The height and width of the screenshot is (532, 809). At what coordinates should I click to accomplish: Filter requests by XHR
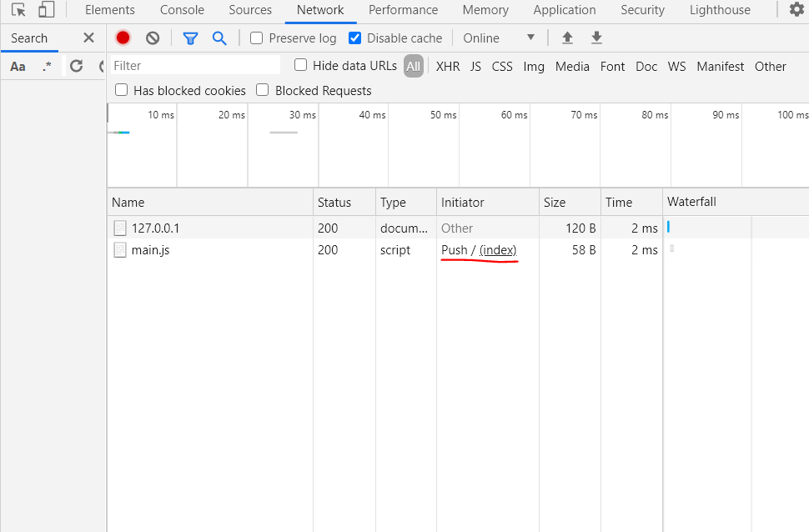(x=448, y=67)
